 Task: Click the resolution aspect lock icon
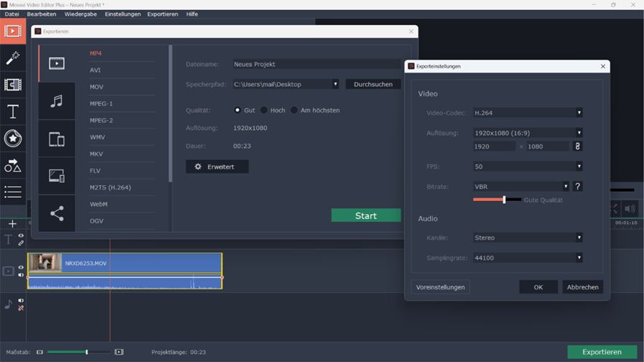click(577, 147)
